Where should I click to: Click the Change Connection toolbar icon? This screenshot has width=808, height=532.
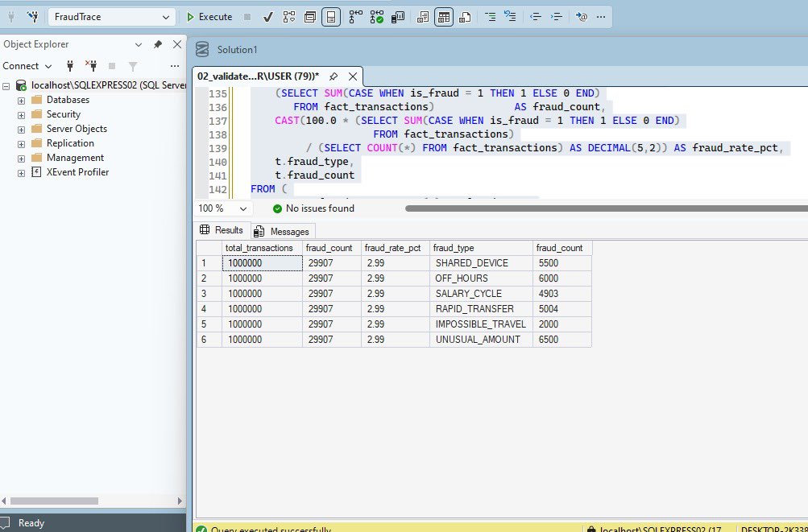34,17
